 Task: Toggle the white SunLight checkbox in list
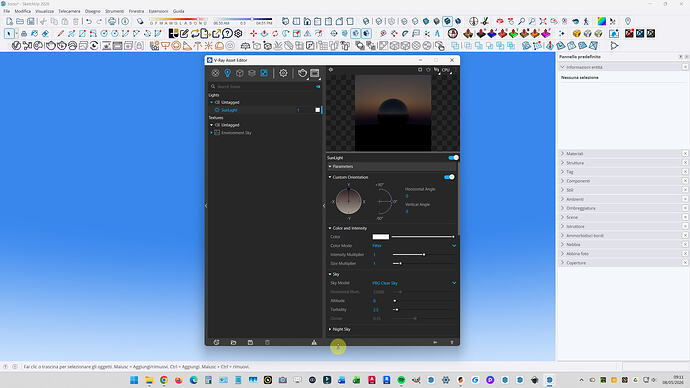318,110
